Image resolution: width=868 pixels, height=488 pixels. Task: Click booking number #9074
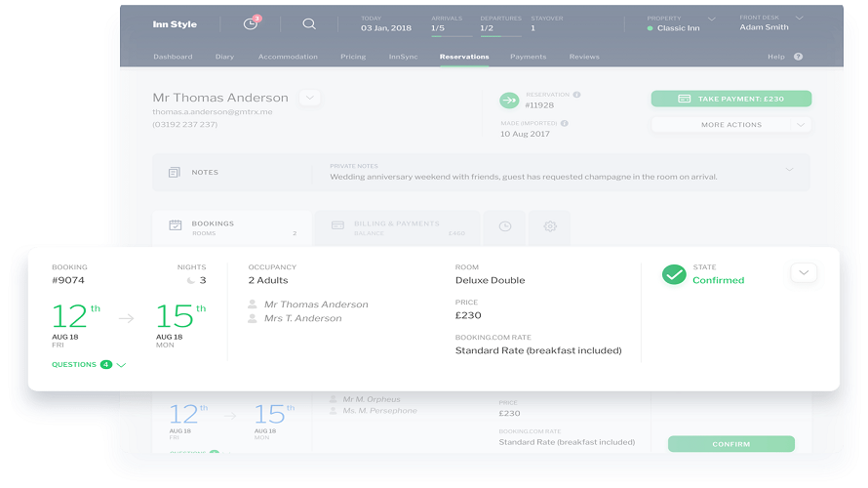[68, 280]
